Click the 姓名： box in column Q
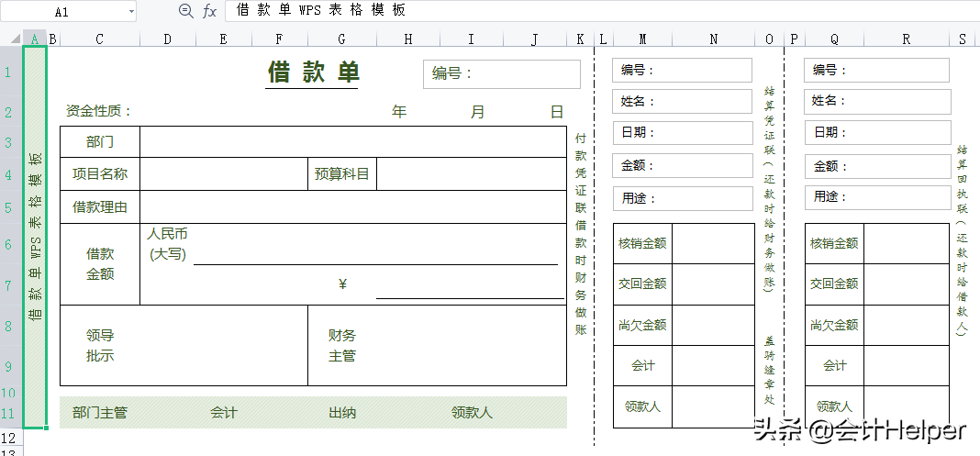980x456 pixels. (877, 101)
